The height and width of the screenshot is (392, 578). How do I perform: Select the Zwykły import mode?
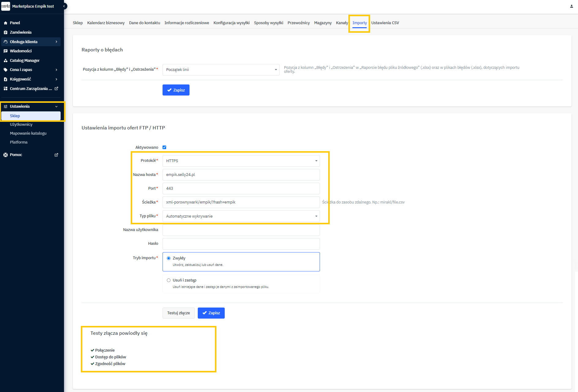pyautogui.click(x=169, y=258)
